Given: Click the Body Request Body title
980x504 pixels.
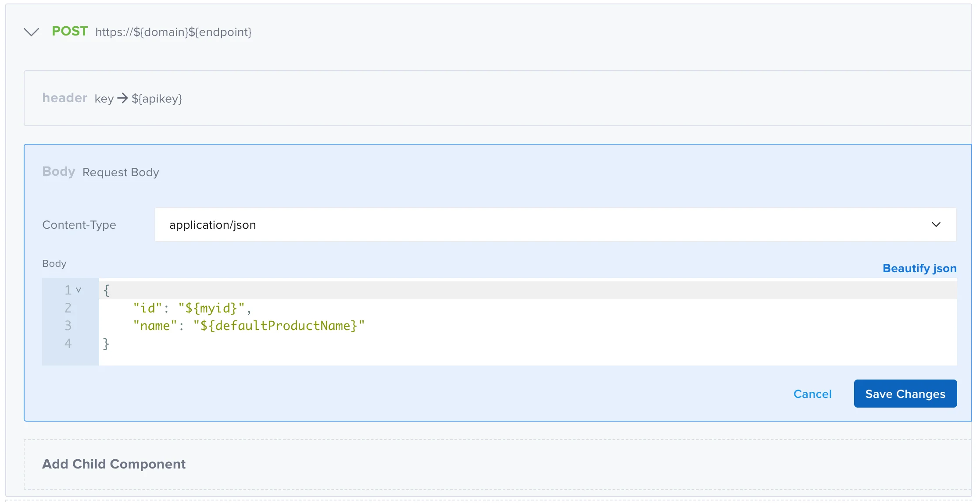Looking at the screenshot, I should pyautogui.click(x=100, y=172).
